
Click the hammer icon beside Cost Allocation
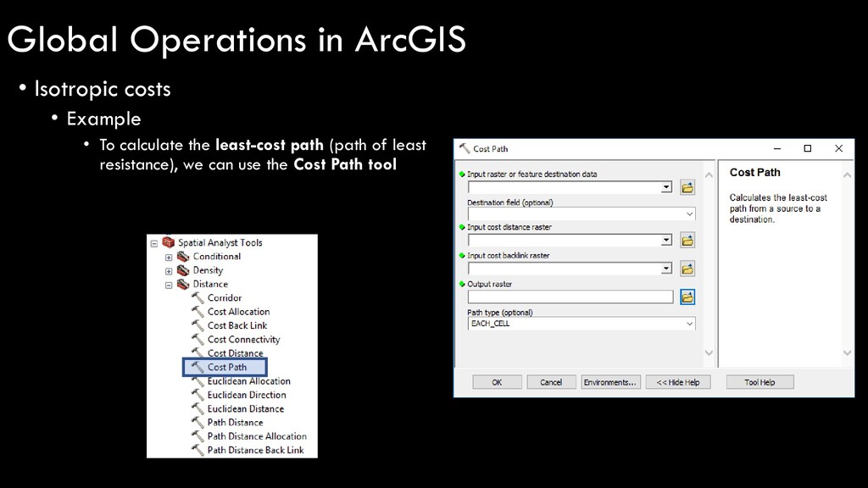(x=198, y=312)
